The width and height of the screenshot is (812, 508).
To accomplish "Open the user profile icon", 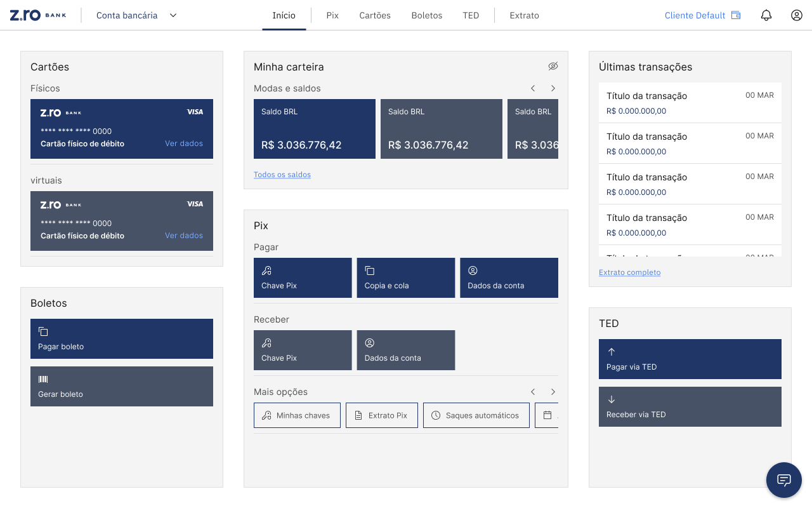I will pos(797,15).
